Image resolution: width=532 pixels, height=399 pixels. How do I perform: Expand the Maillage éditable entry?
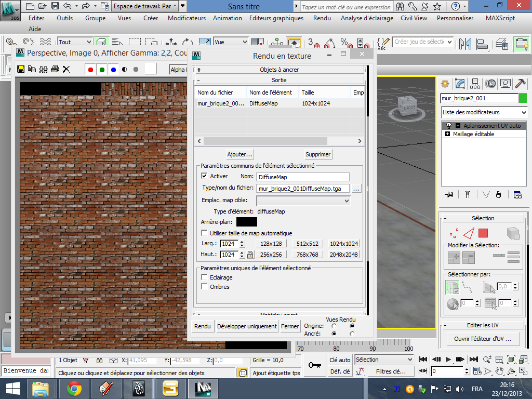[x=447, y=134]
